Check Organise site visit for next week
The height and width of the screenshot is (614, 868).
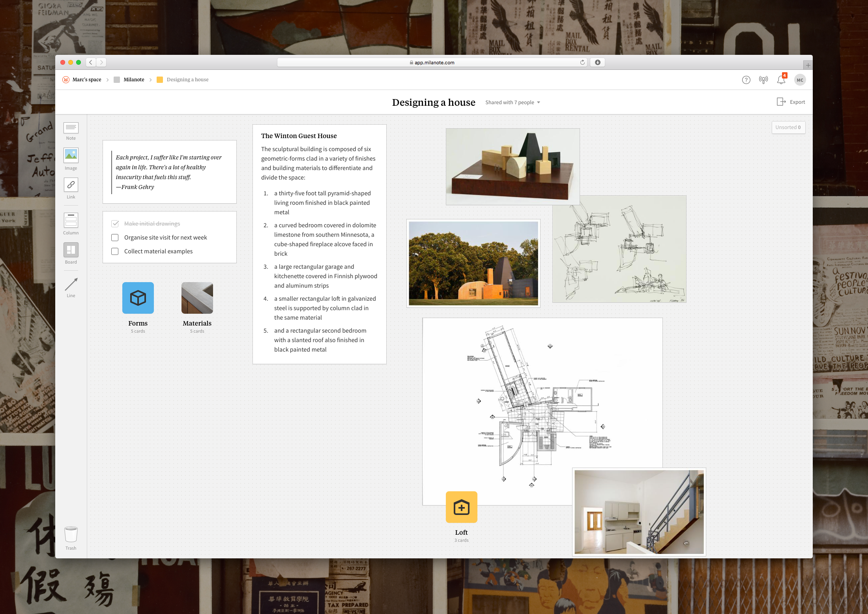[115, 238]
